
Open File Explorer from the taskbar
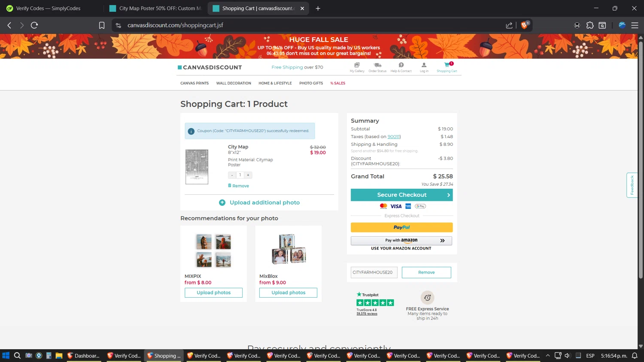59,356
